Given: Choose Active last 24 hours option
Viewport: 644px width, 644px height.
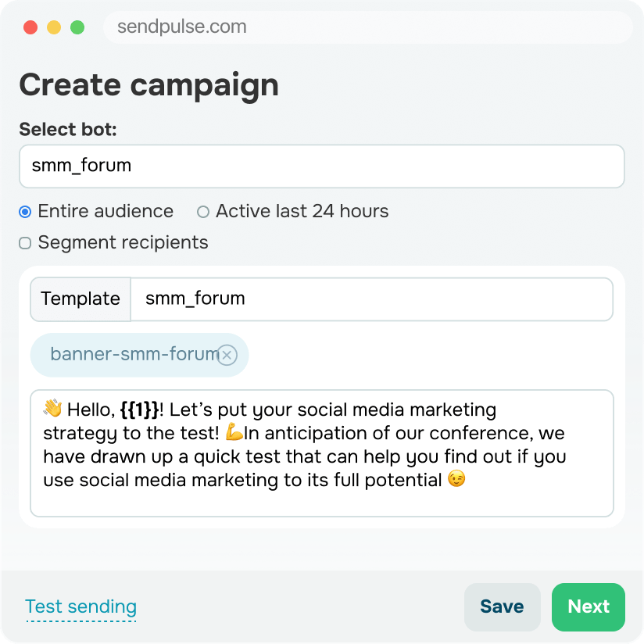Looking at the screenshot, I should (203, 212).
